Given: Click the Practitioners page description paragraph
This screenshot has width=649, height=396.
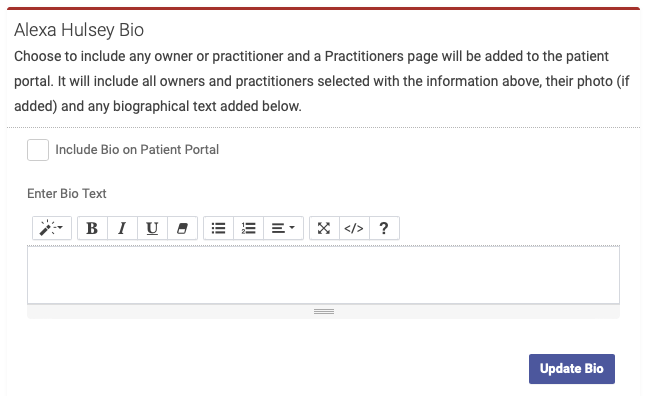Looking at the screenshot, I should point(322,81).
